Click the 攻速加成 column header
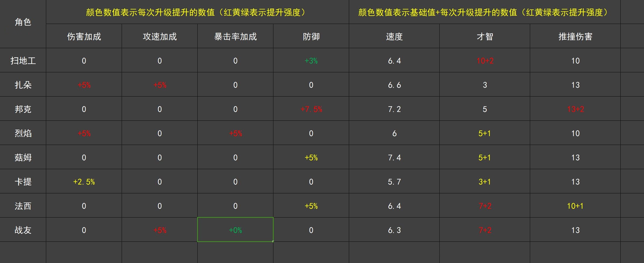The image size is (644, 263). pyautogui.click(x=160, y=36)
